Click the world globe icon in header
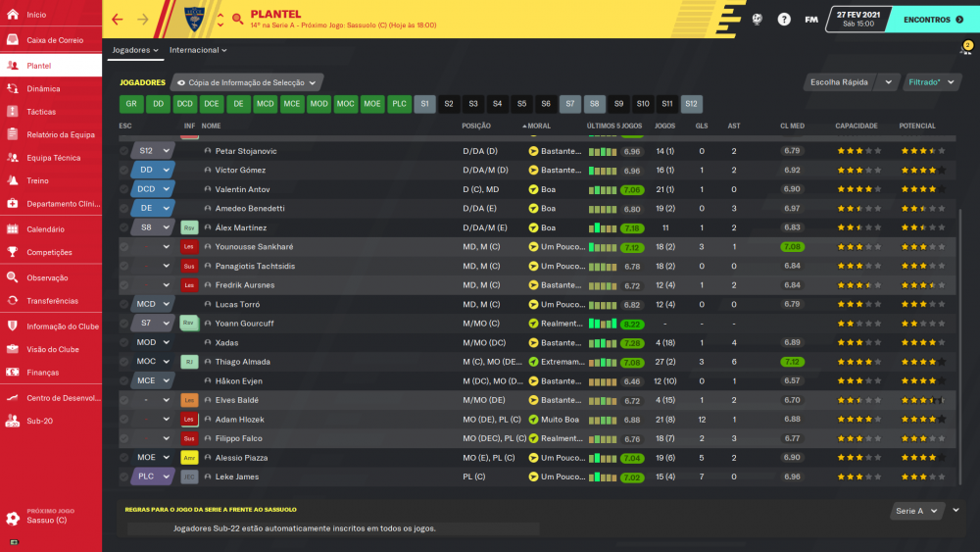Screen dimensions: 980x552 (757, 20)
